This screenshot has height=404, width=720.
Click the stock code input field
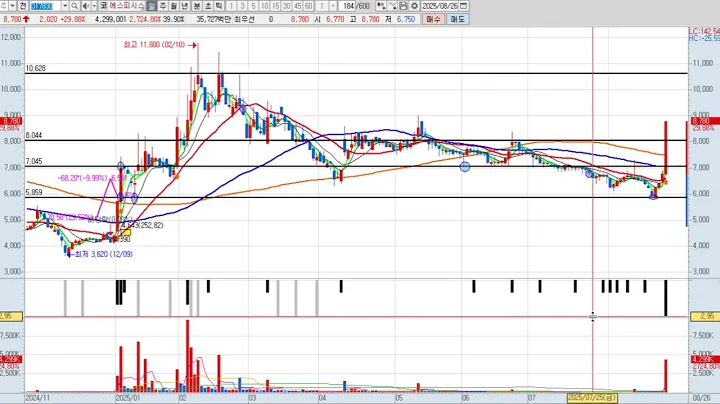pos(46,6)
